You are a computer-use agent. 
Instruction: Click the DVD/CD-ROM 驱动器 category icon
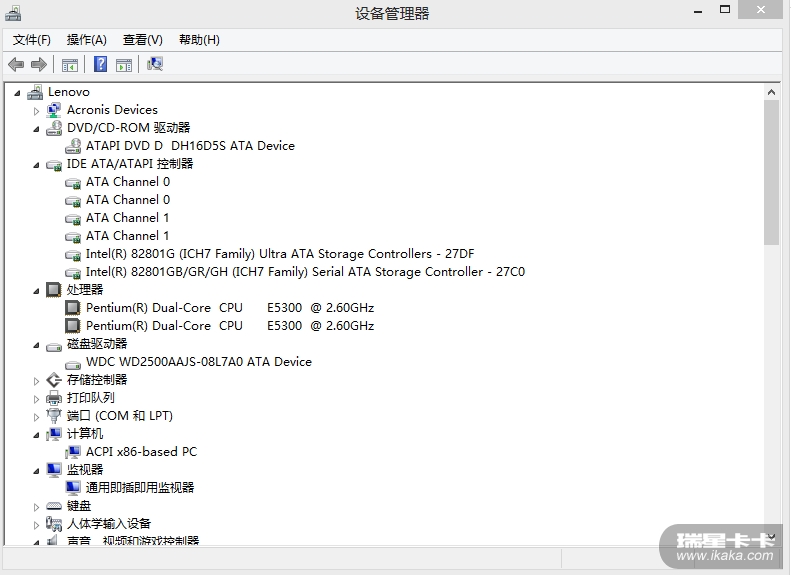pyautogui.click(x=54, y=128)
